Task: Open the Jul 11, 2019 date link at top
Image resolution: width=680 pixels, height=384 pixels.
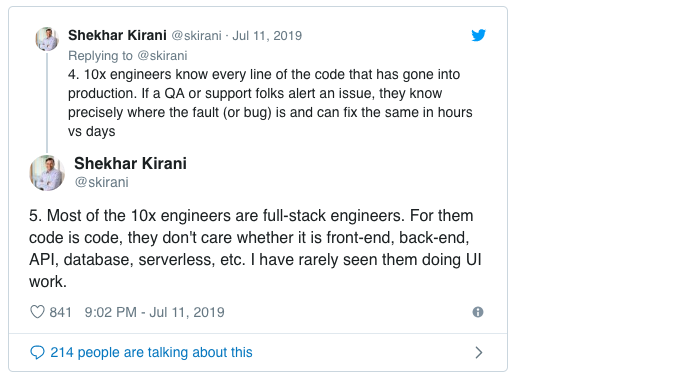Action: 267,36
